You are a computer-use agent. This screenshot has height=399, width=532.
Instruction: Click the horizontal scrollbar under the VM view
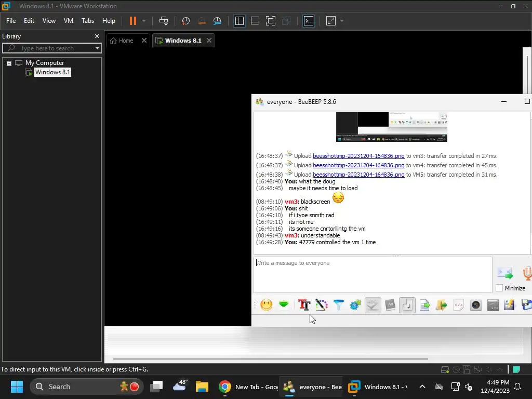coord(270,358)
